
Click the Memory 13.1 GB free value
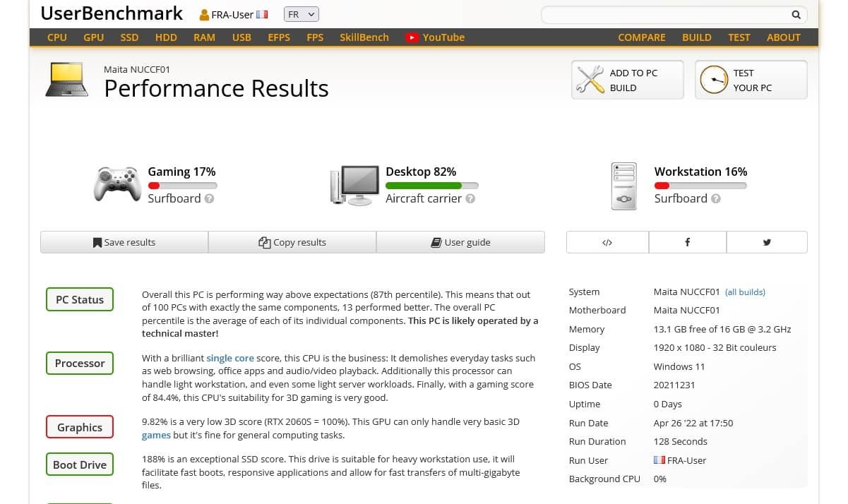coord(722,329)
